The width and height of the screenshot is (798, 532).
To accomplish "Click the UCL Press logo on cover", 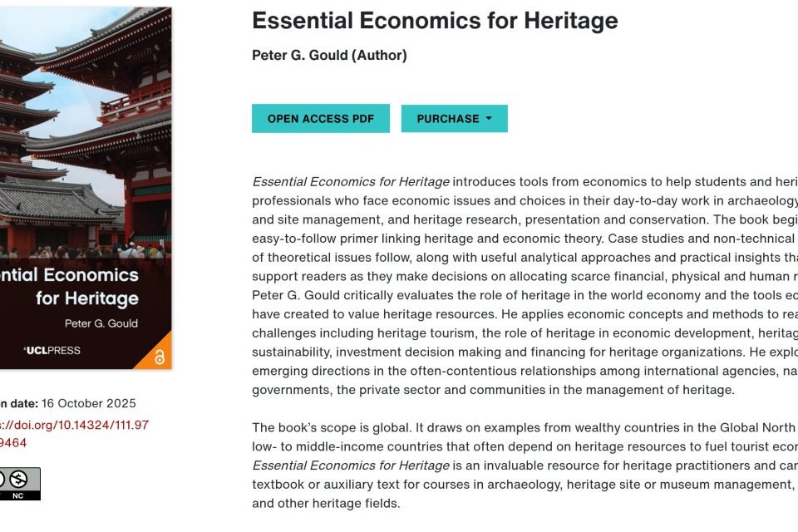I will pyautogui.click(x=52, y=350).
